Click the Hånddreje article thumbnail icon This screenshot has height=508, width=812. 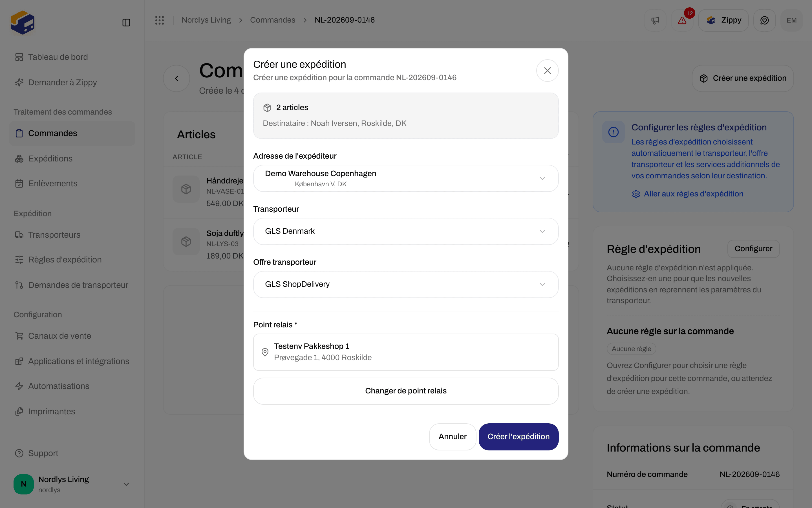186,189
